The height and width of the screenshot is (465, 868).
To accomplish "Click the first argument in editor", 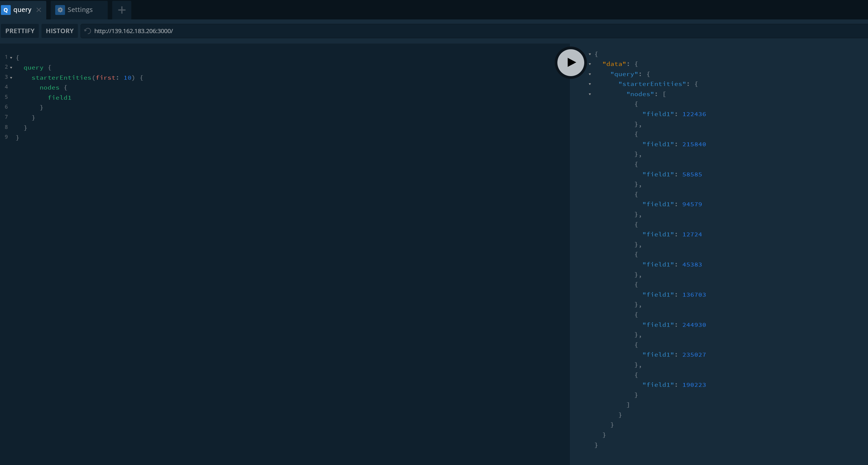I will click(105, 78).
